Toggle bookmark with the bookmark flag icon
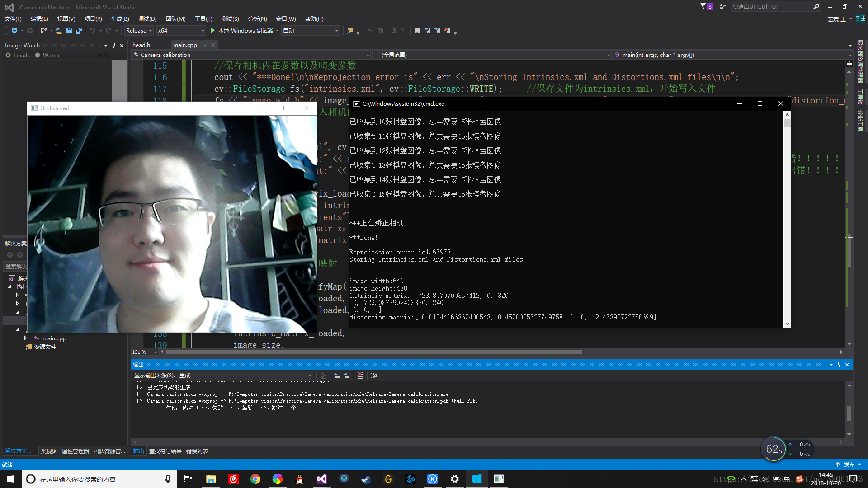The image size is (868, 488). [417, 31]
